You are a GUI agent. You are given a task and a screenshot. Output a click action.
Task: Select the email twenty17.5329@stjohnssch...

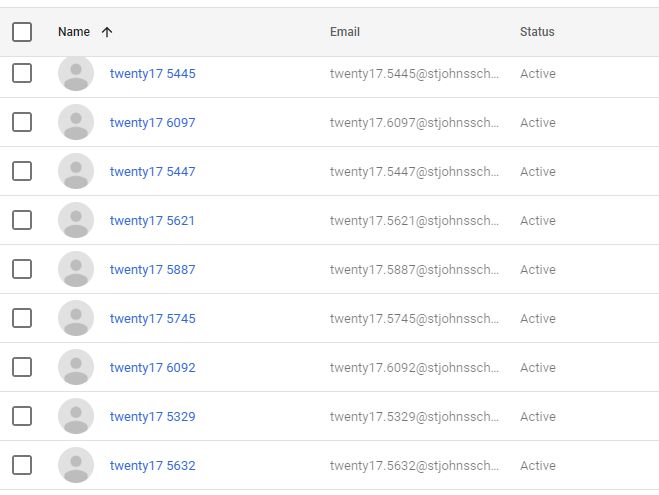coord(414,416)
